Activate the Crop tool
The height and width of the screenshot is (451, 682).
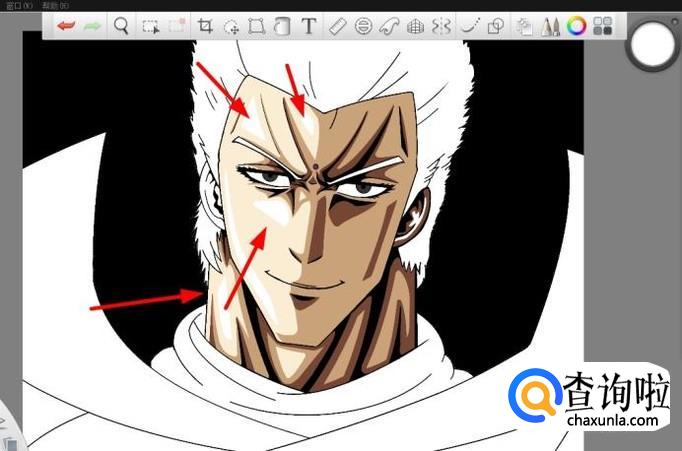pyautogui.click(x=205, y=26)
